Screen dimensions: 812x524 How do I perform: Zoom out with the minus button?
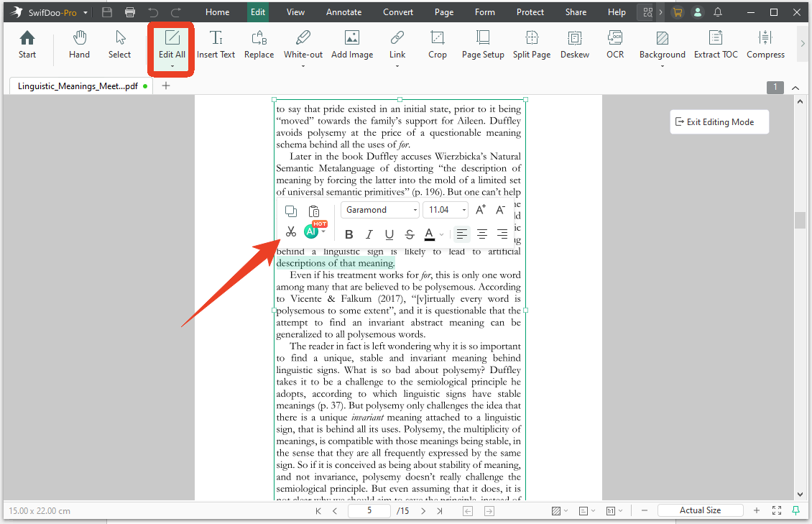(645, 510)
